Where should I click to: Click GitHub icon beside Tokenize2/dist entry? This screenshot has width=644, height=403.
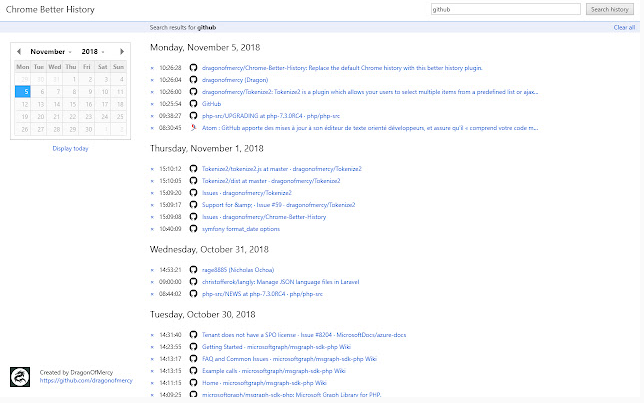pos(193,181)
